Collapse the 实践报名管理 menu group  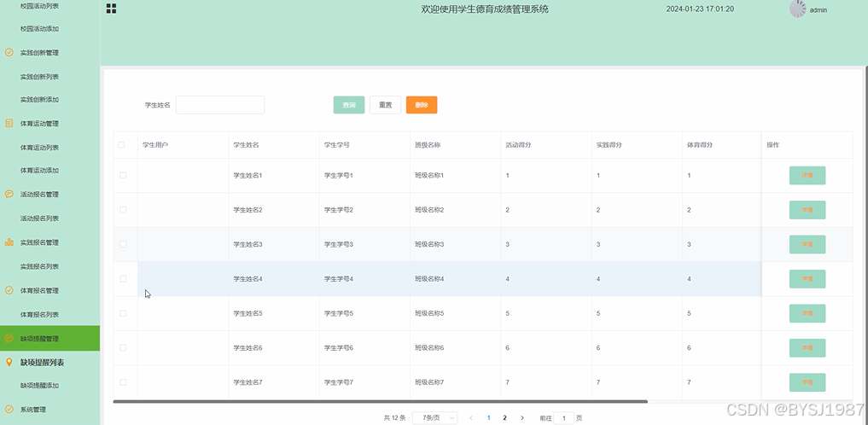point(50,242)
